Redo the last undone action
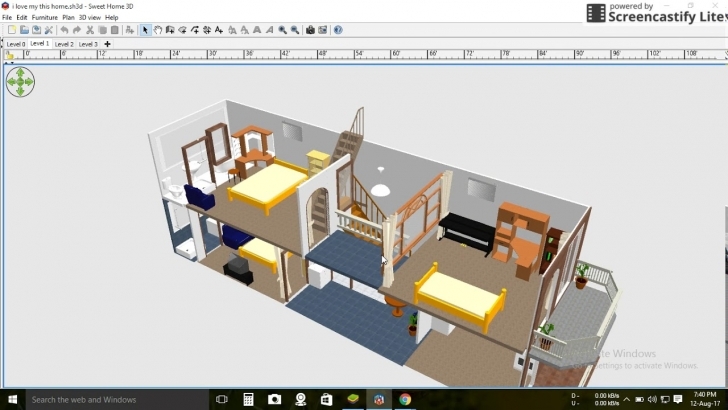 click(x=77, y=30)
